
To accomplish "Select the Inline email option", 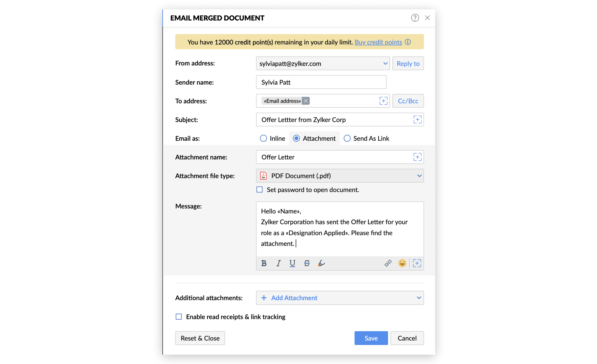I will point(263,138).
